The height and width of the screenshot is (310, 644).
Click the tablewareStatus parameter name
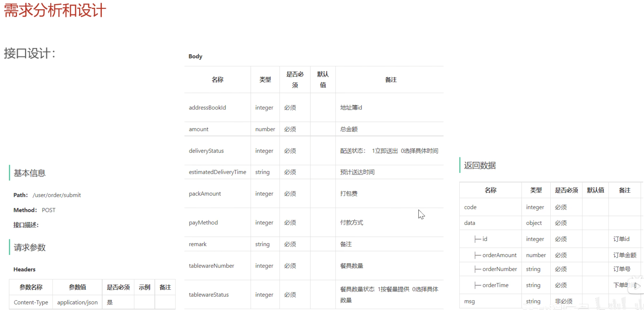[209, 295]
